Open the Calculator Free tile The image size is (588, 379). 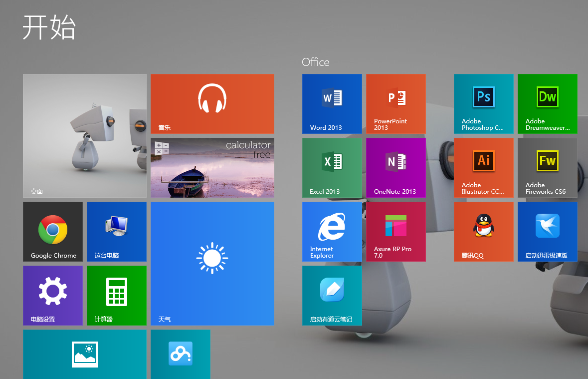tap(212, 168)
